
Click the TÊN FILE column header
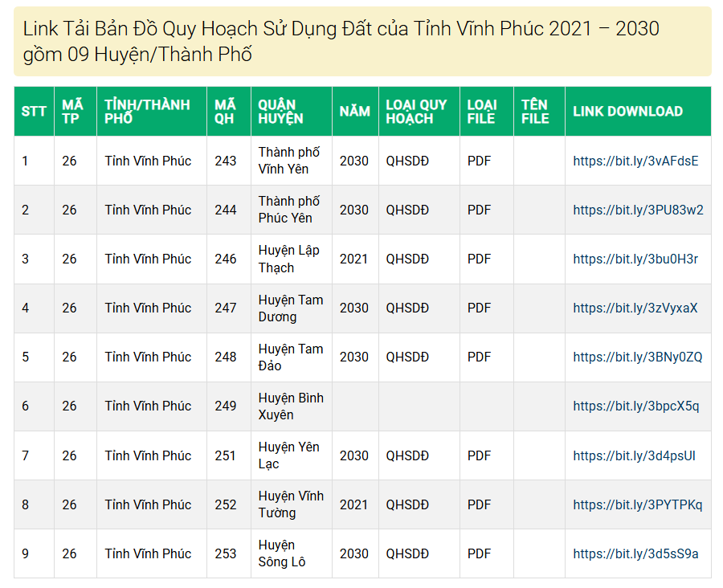coord(537,109)
